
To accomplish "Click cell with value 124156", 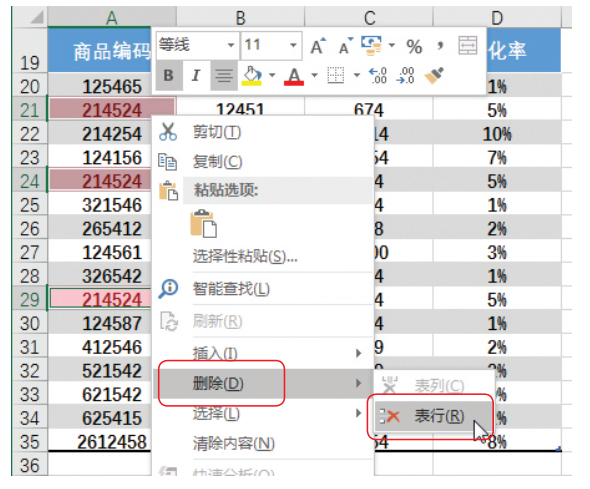I will [x=100, y=157].
